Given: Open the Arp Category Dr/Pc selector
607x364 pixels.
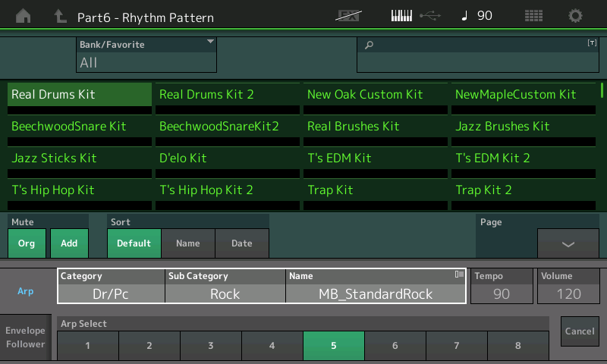Looking at the screenshot, I should (x=111, y=293).
